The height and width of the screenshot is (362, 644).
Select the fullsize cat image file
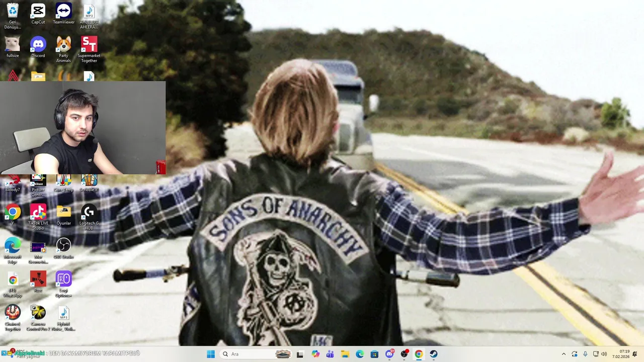coord(13,47)
